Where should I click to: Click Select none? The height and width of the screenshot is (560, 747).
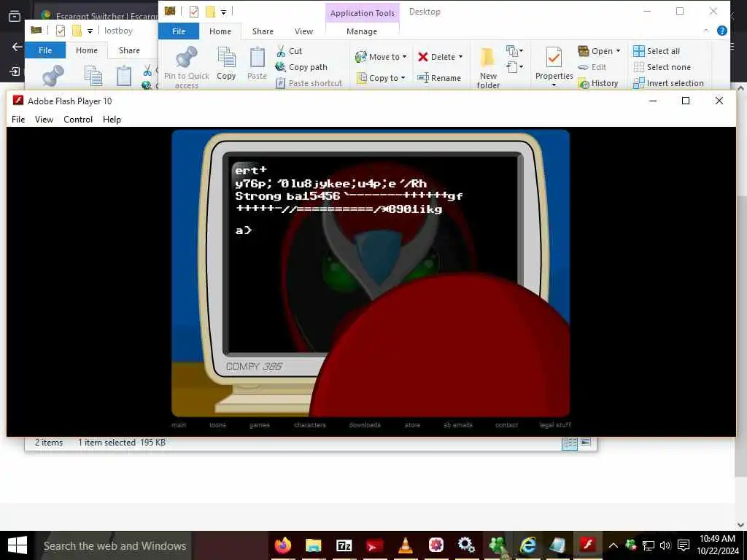[x=662, y=67]
